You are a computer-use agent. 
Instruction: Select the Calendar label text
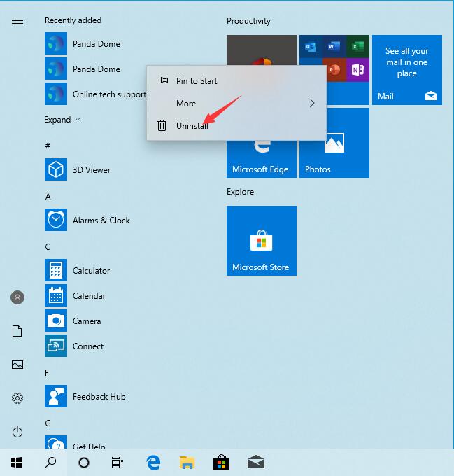pyautogui.click(x=89, y=295)
